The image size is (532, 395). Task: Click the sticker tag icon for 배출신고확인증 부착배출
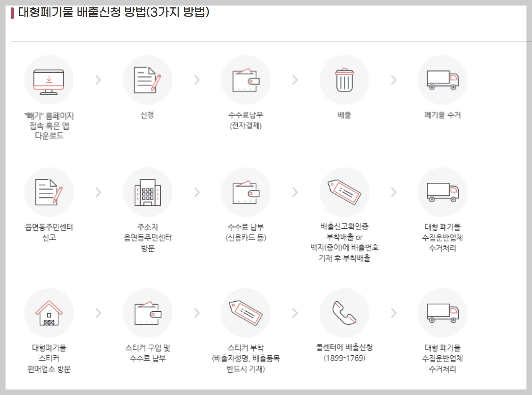[x=344, y=192]
